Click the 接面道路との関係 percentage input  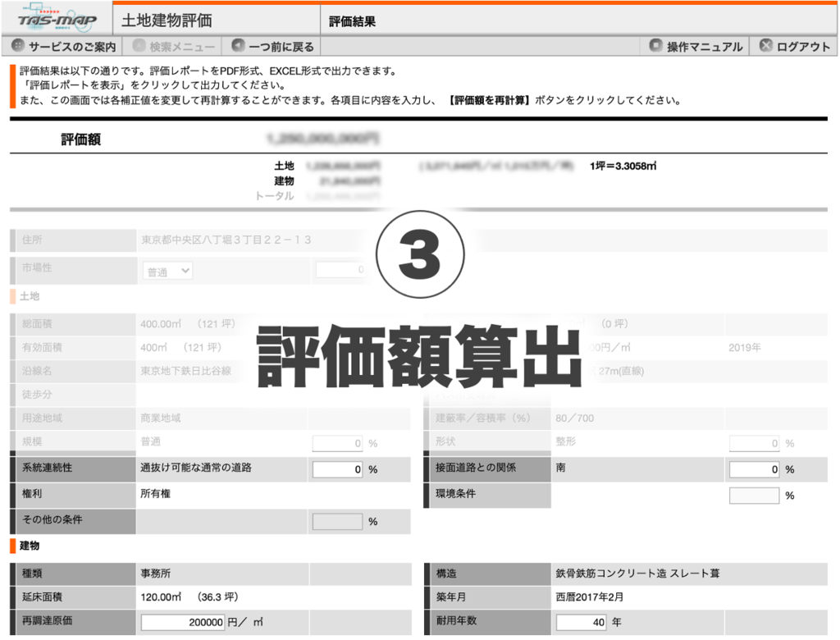[753, 469]
